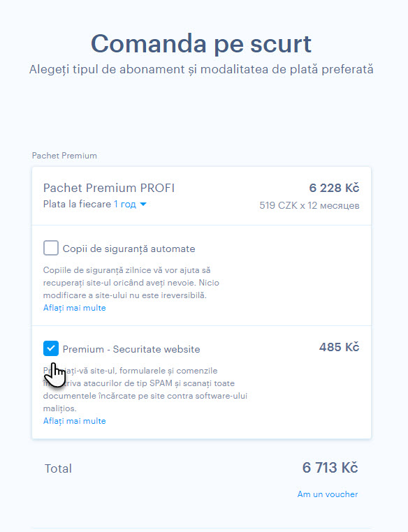Screen dimensions: 408x532
Task: Click the 6 713 Kč total amount
Action: [x=330, y=468]
